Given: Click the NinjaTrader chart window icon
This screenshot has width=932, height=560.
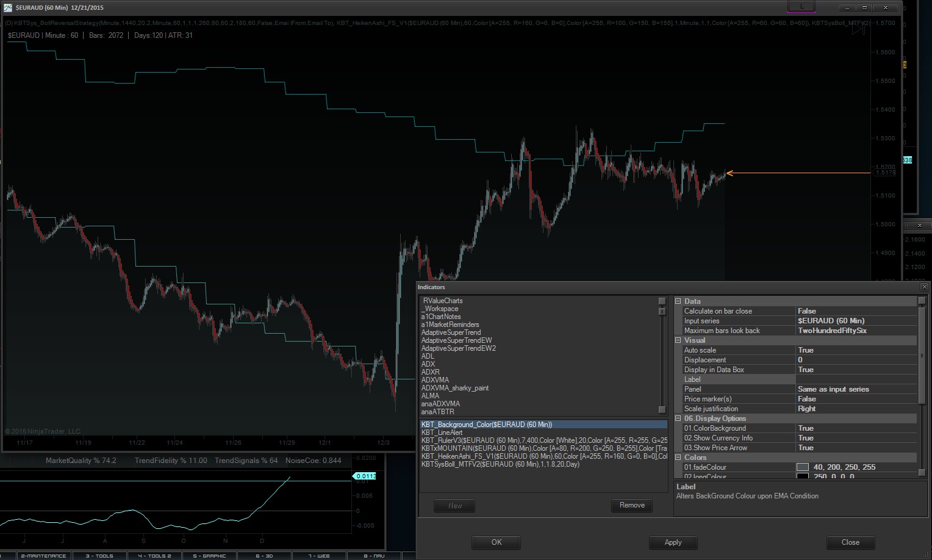Looking at the screenshot, I should click(8, 7).
